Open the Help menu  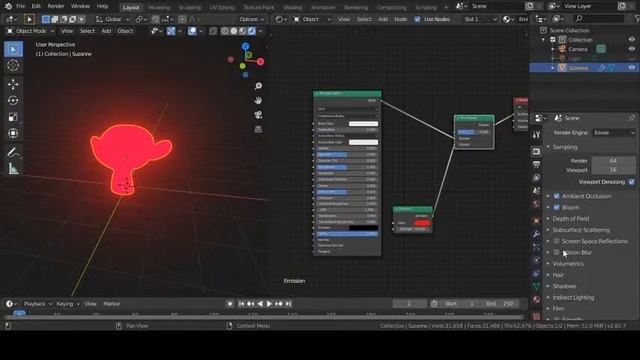coord(102,6)
